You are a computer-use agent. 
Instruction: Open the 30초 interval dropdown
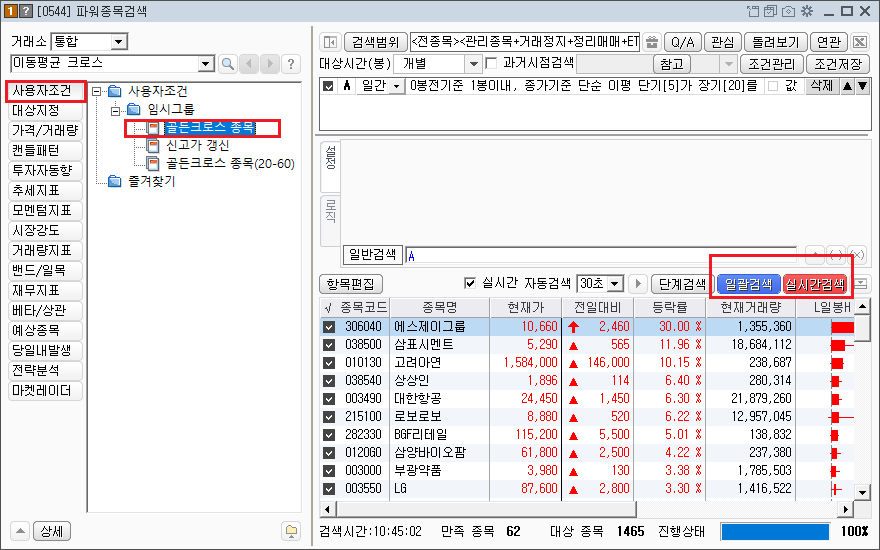[x=615, y=283]
